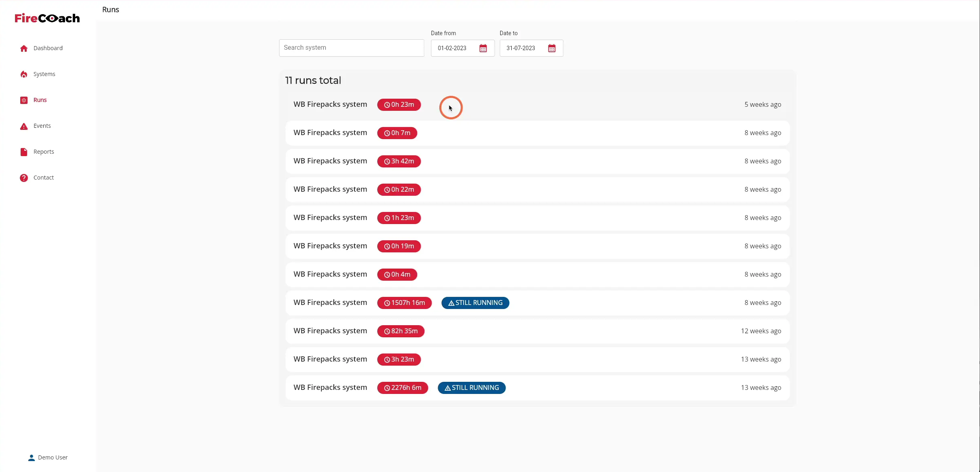The height and width of the screenshot is (472, 980).
Task: Navigate to Events
Action: pos(42,126)
